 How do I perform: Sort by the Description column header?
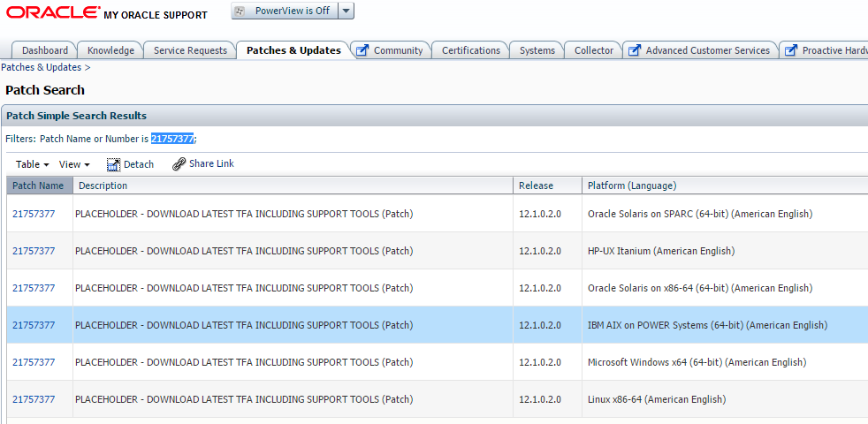(x=293, y=185)
